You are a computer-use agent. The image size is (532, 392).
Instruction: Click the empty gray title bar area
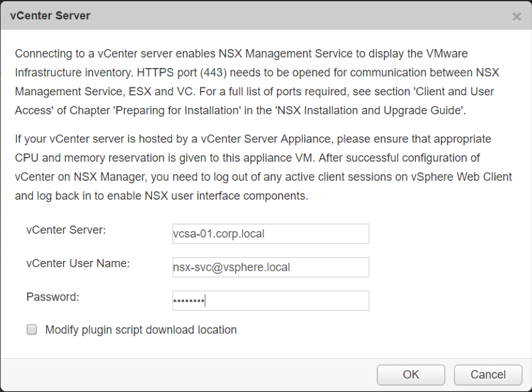tap(299, 16)
